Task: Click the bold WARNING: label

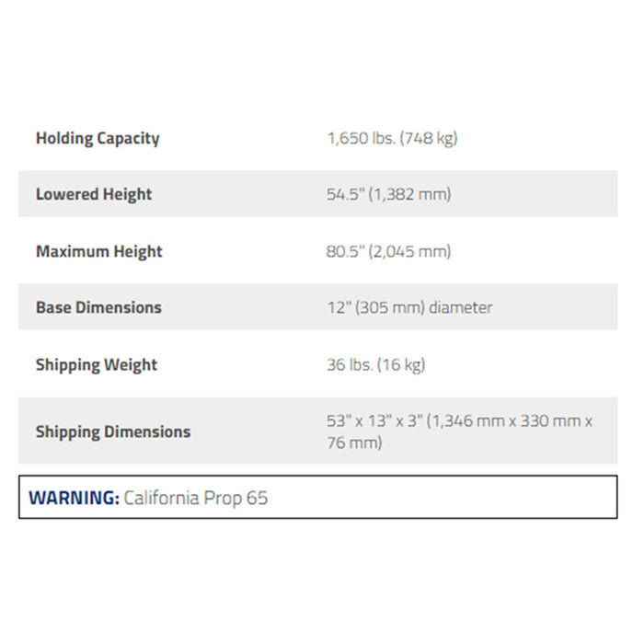Action: point(74,498)
